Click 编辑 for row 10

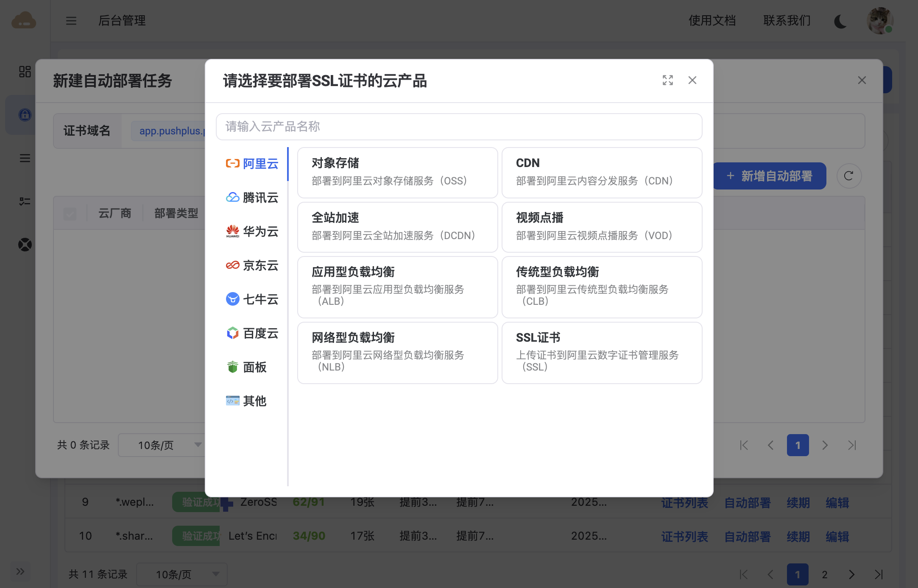[837, 537]
